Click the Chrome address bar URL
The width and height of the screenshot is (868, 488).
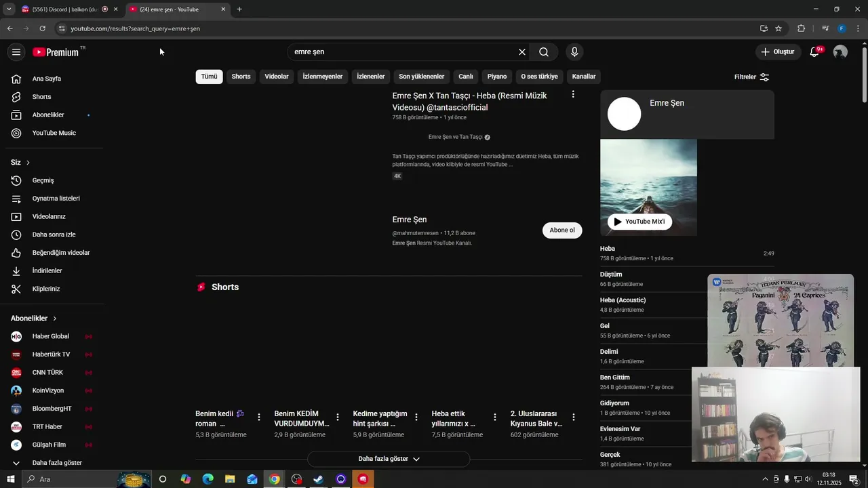[x=136, y=28]
